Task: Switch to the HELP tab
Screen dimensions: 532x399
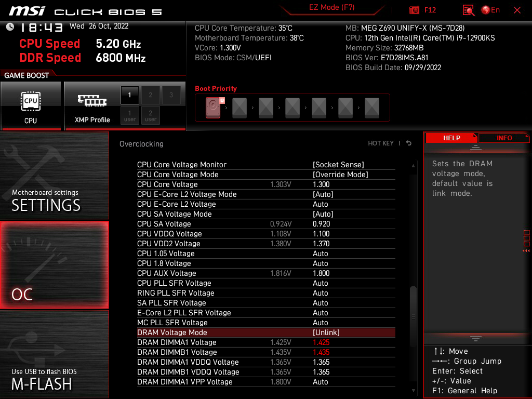Action: [x=451, y=138]
